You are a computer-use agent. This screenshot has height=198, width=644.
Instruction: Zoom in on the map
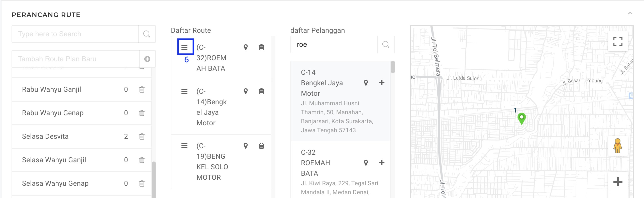click(x=618, y=182)
